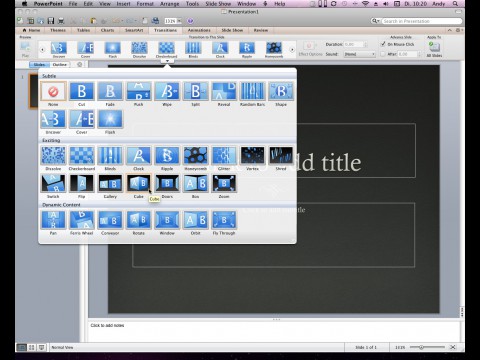Apply the Random Bars transition

(x=252, y=91)
